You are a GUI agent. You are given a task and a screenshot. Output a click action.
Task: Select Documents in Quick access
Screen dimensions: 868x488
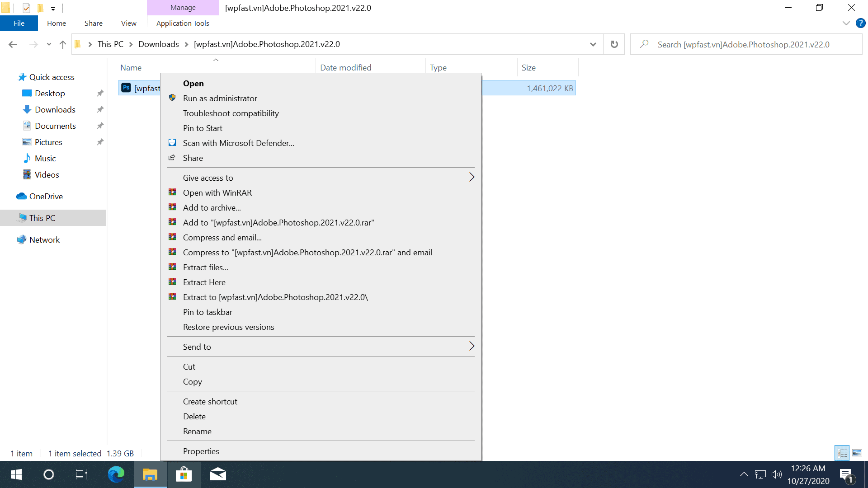tap(55, 126)
